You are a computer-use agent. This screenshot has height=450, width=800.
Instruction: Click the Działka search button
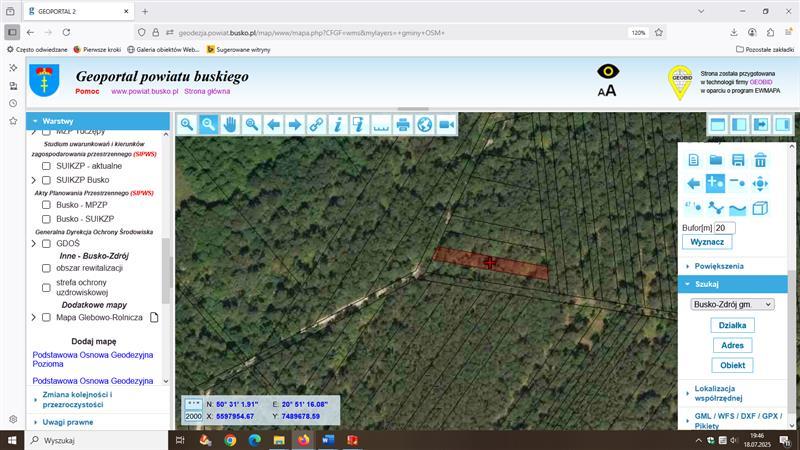coord(732,325)
